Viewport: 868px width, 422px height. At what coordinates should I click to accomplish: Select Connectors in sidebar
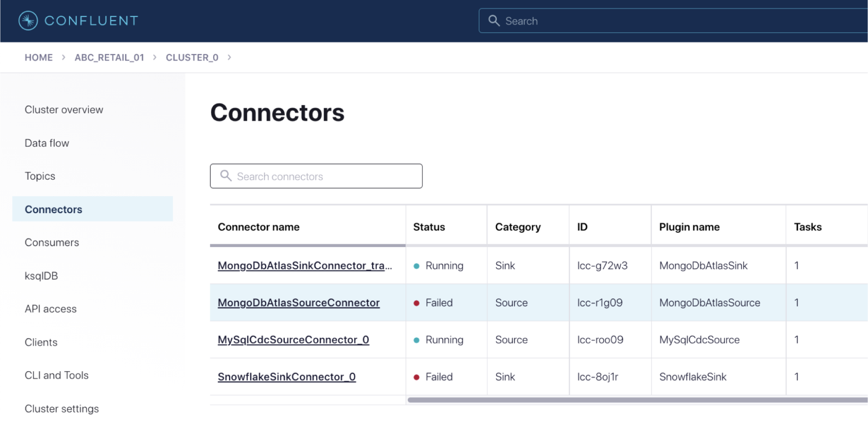point(92,209)
